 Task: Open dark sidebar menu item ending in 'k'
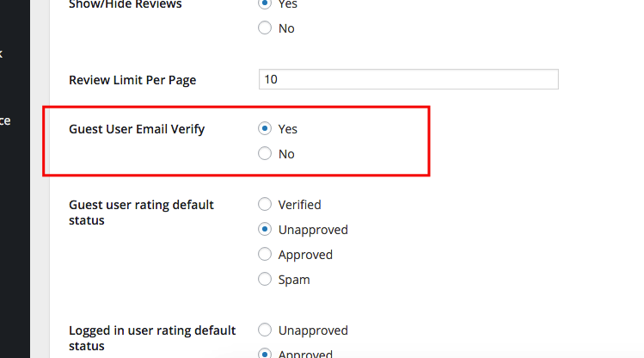coord(2,53)
